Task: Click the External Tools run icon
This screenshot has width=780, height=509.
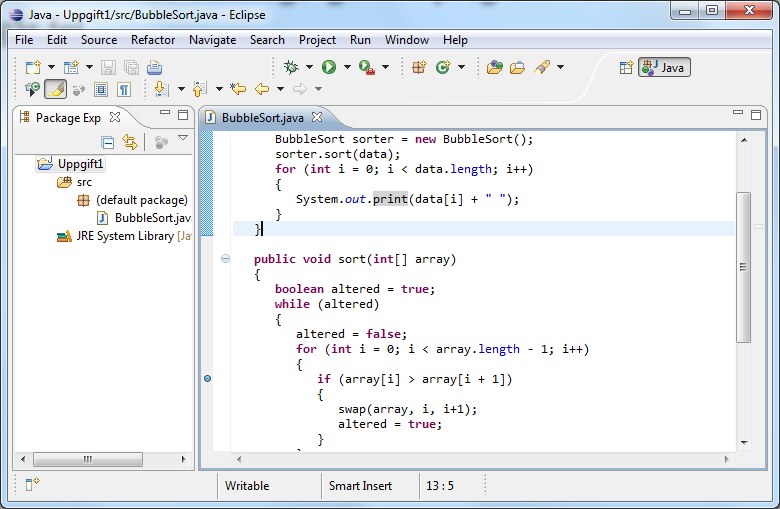Action: point(367,67)
